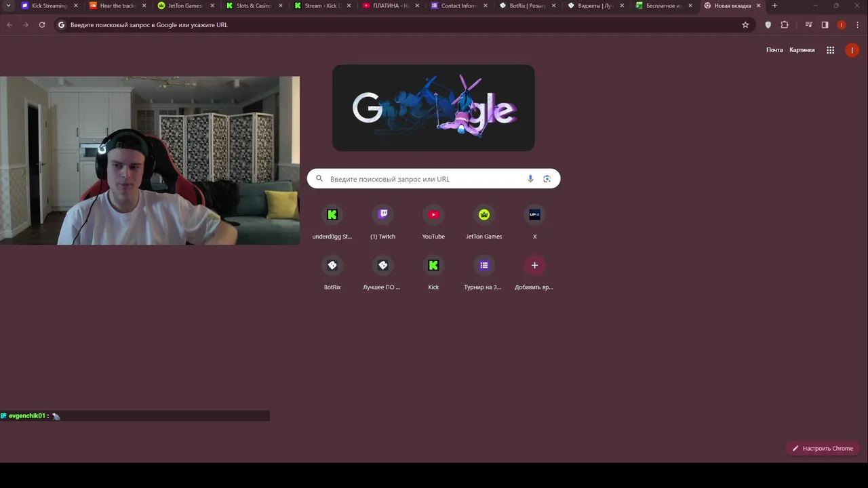868x488 pixels.
Task: Close the Hear the tracks tab
Action: coord(144,5)
